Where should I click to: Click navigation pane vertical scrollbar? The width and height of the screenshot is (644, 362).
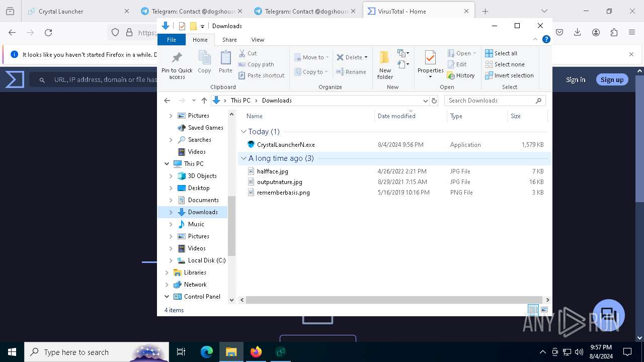[232, 226]
